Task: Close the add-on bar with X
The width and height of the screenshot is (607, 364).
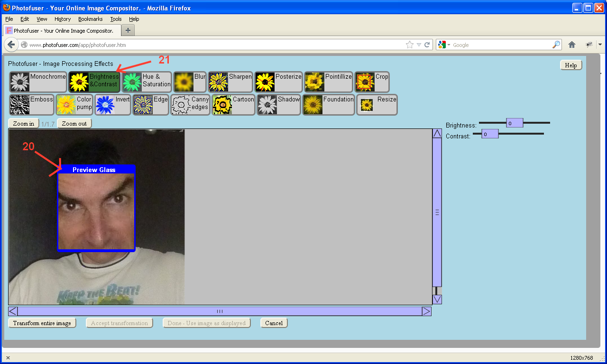Action: [x=8, y=358]
